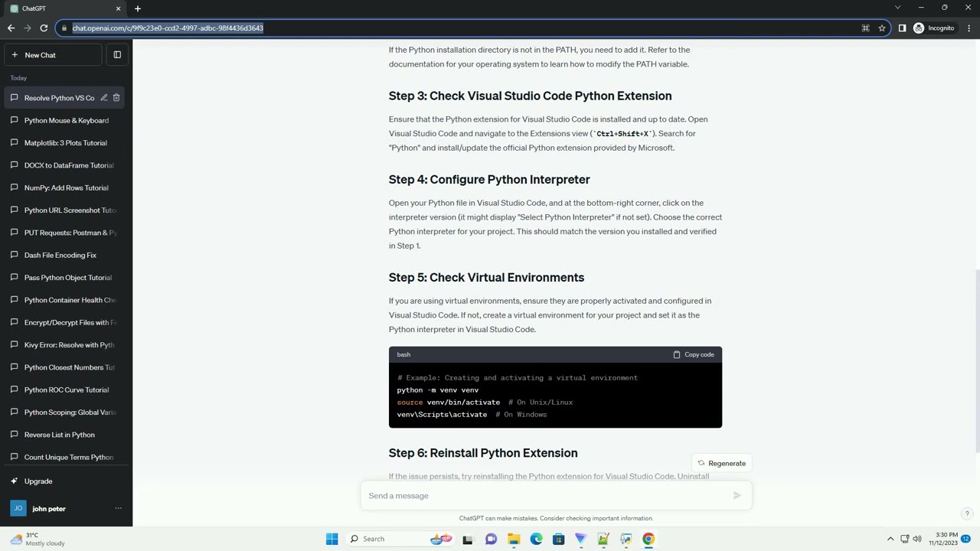Screen dimensions: 980x551
Task: Open the Chat app on taskbar
Action: coord(491,539)
